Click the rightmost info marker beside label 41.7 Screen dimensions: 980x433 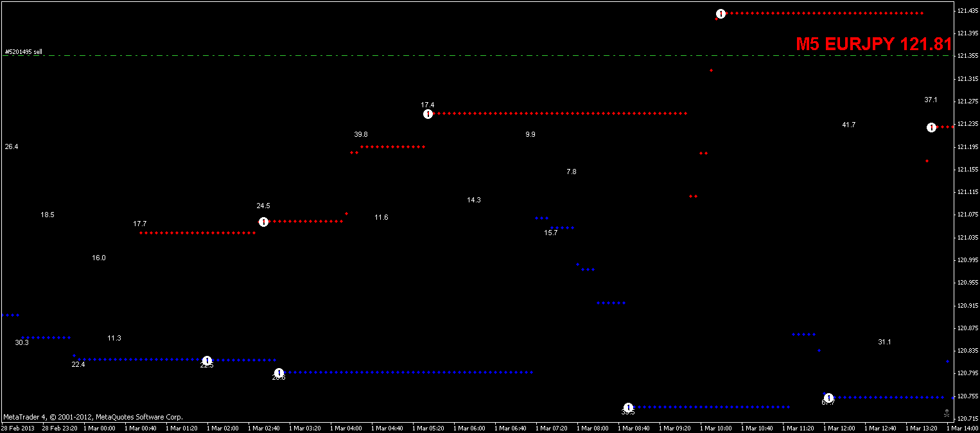point(932,127)
